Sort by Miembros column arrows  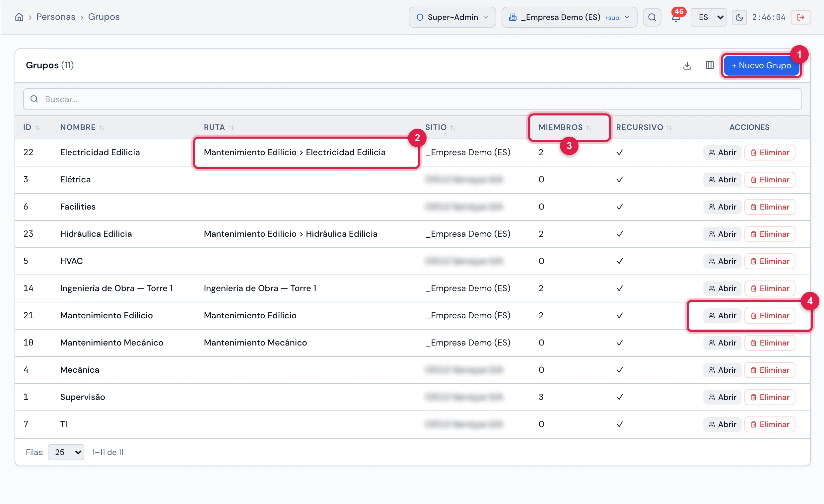point(589,127)
